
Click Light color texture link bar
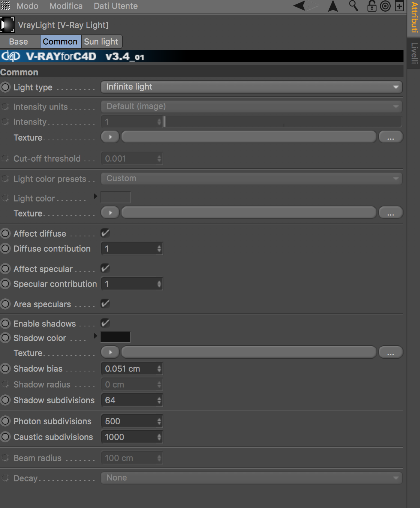[249, 213]
